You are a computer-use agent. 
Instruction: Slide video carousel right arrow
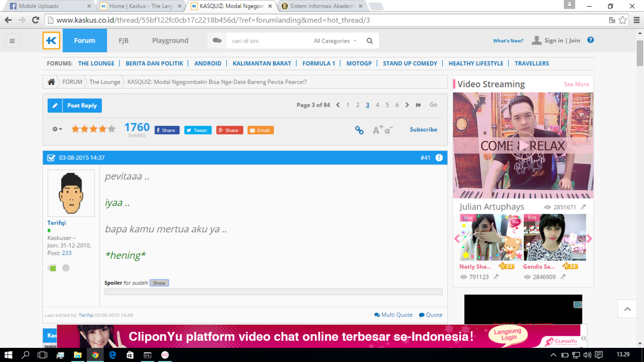589,239
